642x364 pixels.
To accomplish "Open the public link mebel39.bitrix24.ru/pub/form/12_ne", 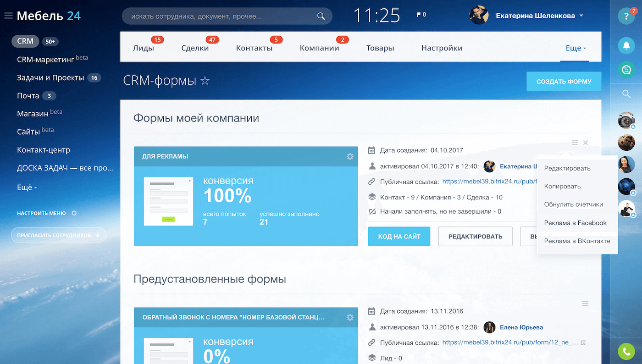I will tap(509, 342).
